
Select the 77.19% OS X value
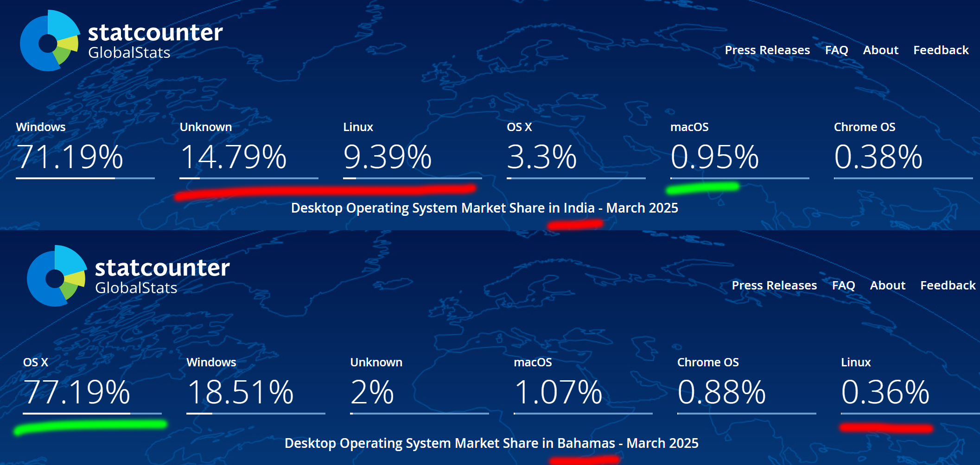point(76,392)
